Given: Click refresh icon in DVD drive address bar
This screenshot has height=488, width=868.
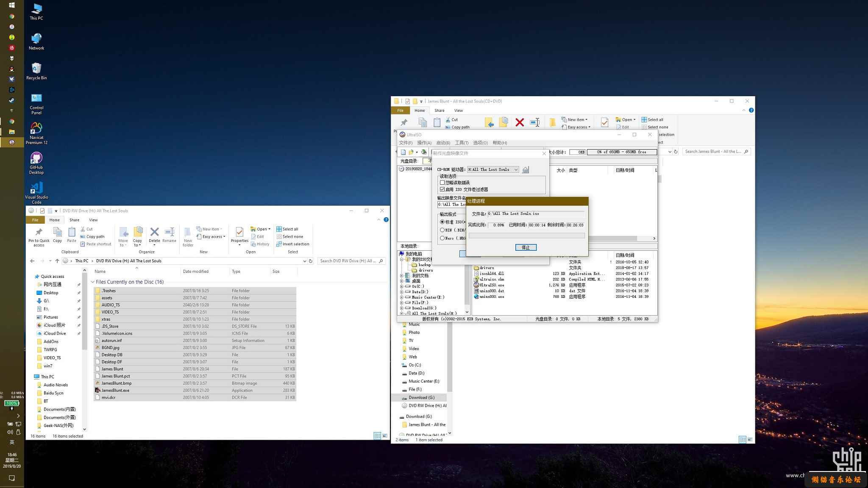Looking at the screenshot, I should pyautogui.click(x=311, y=261).
